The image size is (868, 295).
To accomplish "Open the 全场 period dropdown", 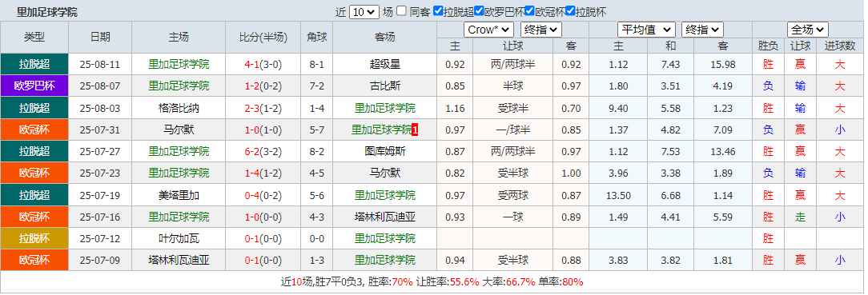I will tap(808, 30).
